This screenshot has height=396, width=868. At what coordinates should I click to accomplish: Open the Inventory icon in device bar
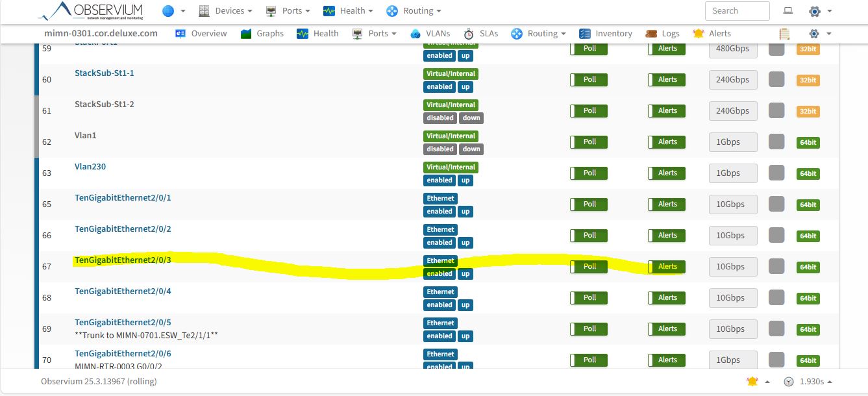[584, 34]
